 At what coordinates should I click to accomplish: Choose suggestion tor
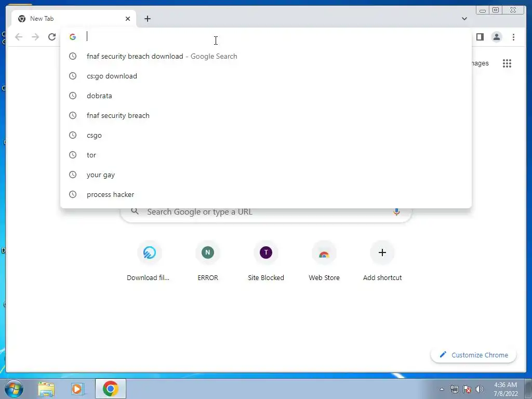(266, 155)
